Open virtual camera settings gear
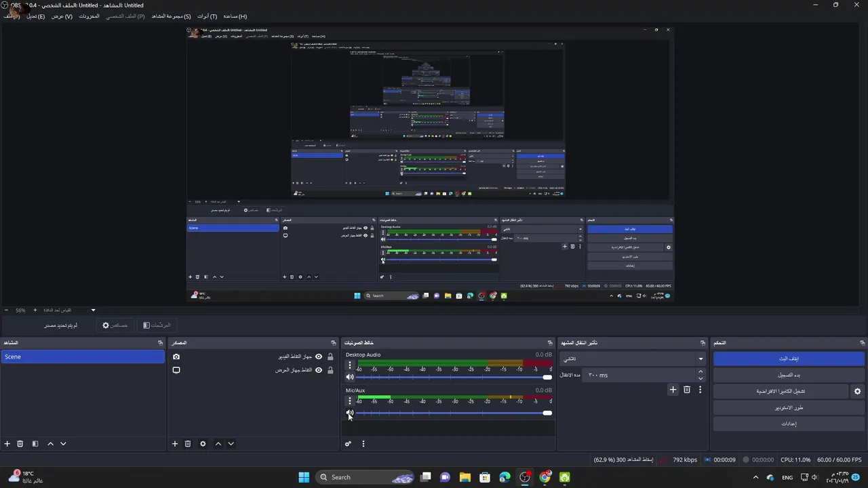Viewport: 868px width, 488px height. tap(857, 391)
